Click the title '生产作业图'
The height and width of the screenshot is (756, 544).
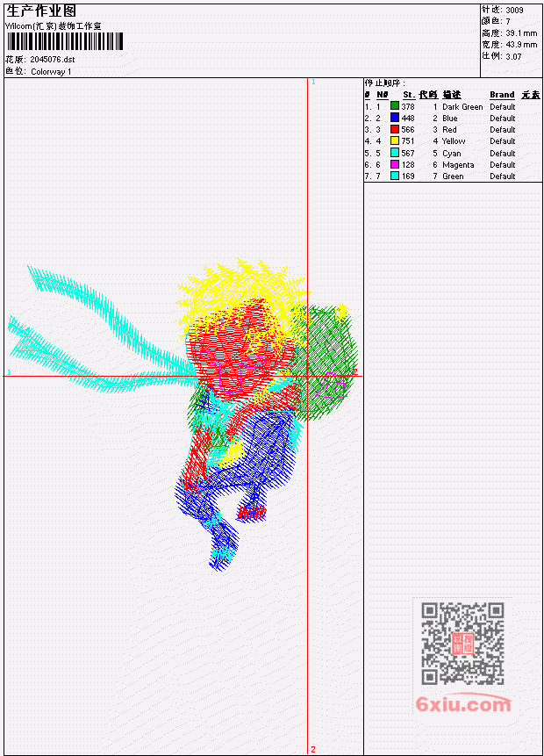[41, 11]
